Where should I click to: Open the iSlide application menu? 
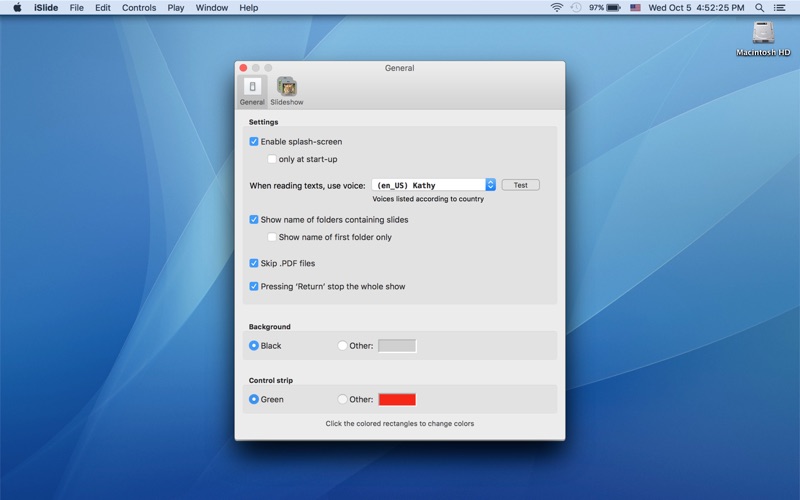46,8
